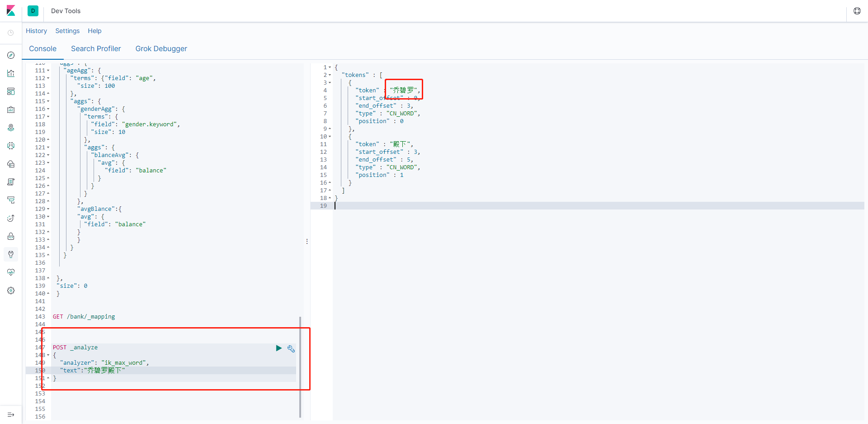Click the "GET /bank/_mapping" request line
Viewport: 868px width, 424px height.
84,317
